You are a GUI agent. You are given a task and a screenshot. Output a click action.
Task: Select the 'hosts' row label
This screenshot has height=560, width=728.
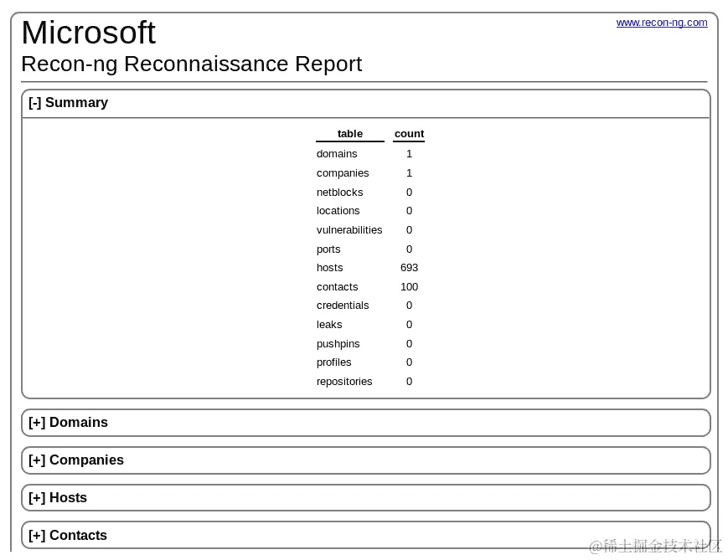click(329, 268)
